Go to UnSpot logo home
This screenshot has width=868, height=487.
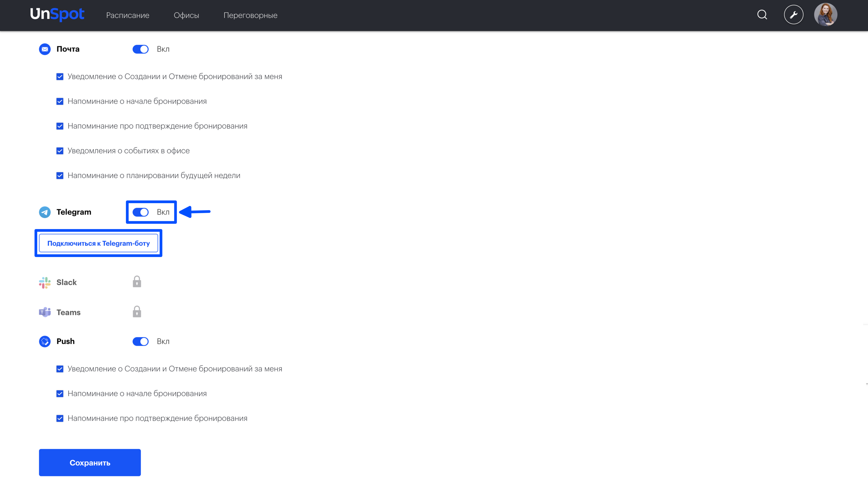pyautogui.click(x=57, y=14)
